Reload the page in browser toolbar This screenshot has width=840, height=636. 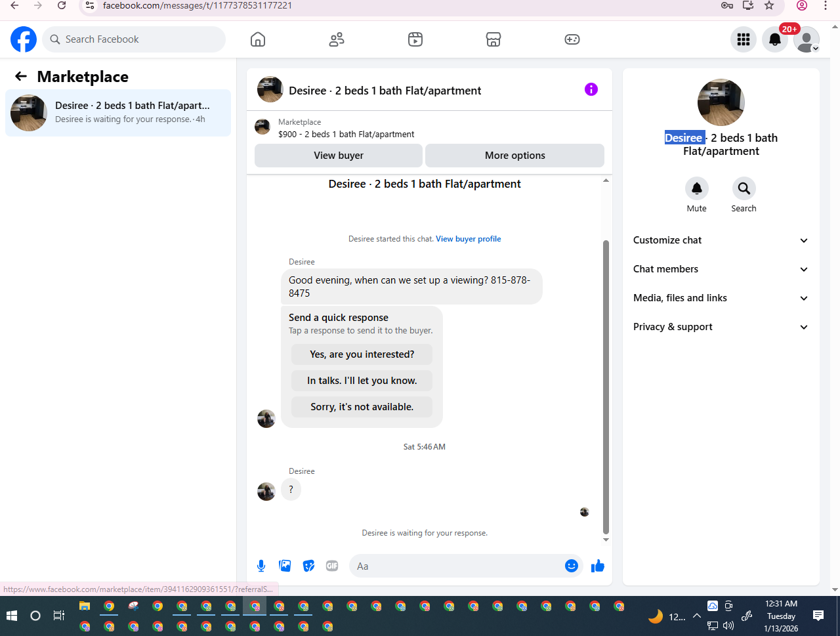pyautogui.click(x=62, y=5)
